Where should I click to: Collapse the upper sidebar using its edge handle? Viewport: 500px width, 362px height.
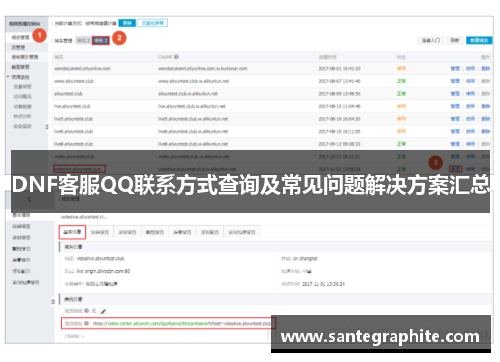47,127
